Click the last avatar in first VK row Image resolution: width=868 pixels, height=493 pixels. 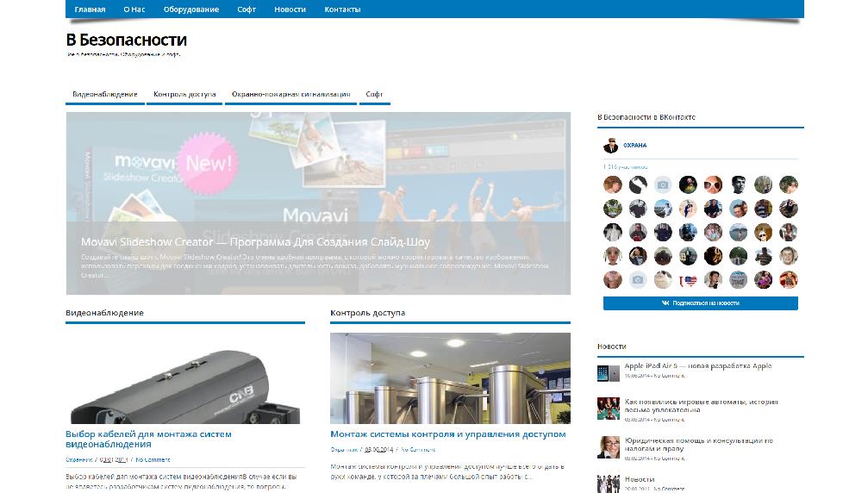789,184
